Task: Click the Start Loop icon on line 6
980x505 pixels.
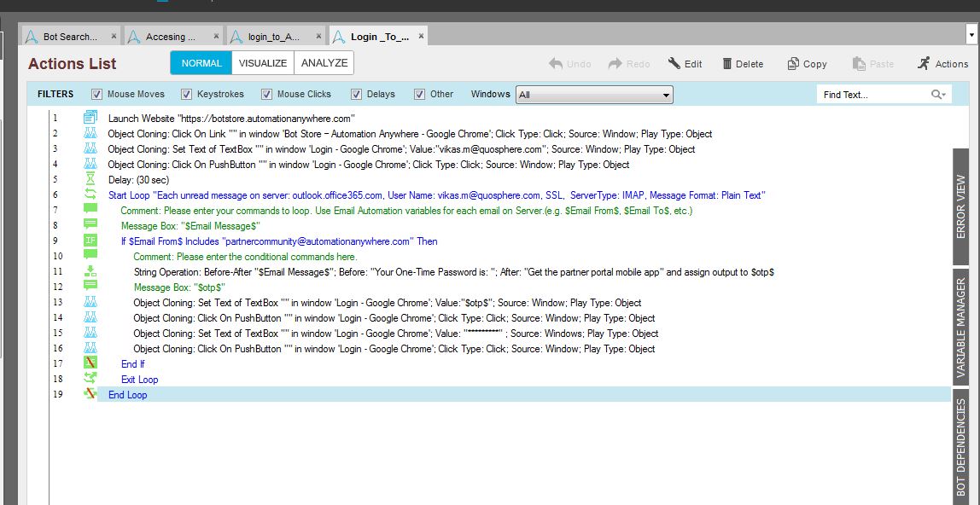Action: click(90, 194)
